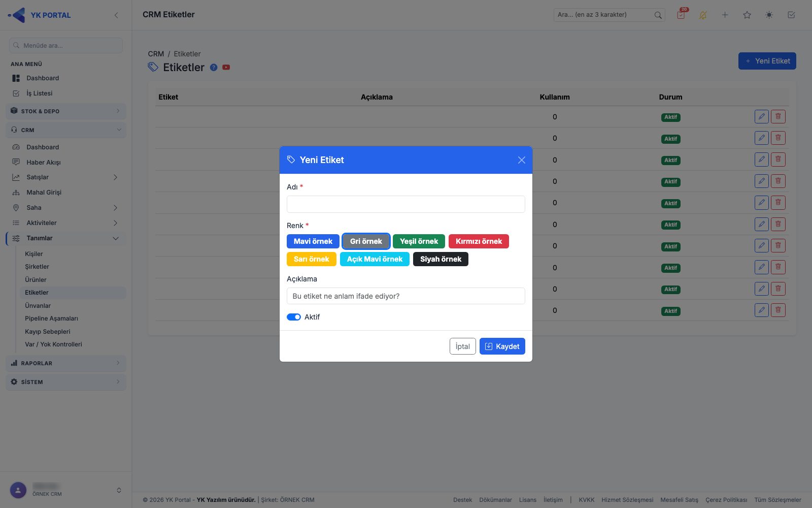
Task: Open Pipeline Aşamaları menu item
Action: tap(51, 319)
